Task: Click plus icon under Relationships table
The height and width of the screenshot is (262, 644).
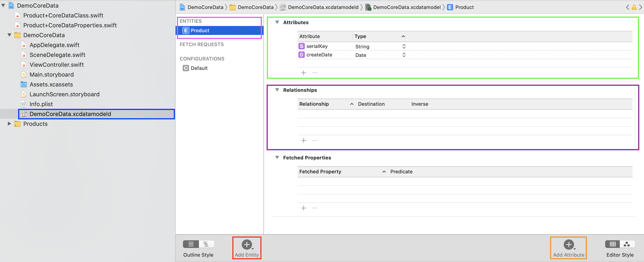Action: coord(303,140)
